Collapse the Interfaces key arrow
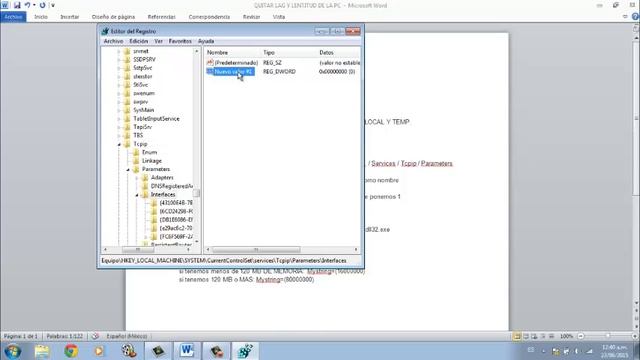640x360 pixels. (137, 195)
